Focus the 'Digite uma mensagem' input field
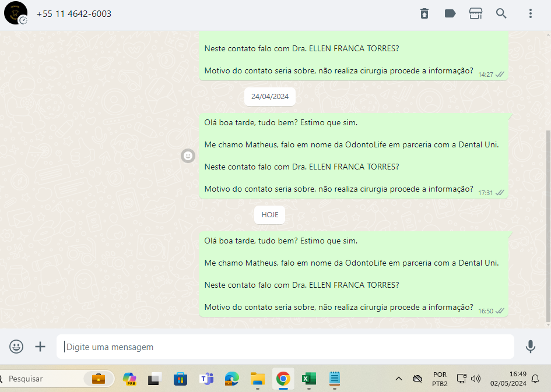551x392 pixels. tap(285, 347)
